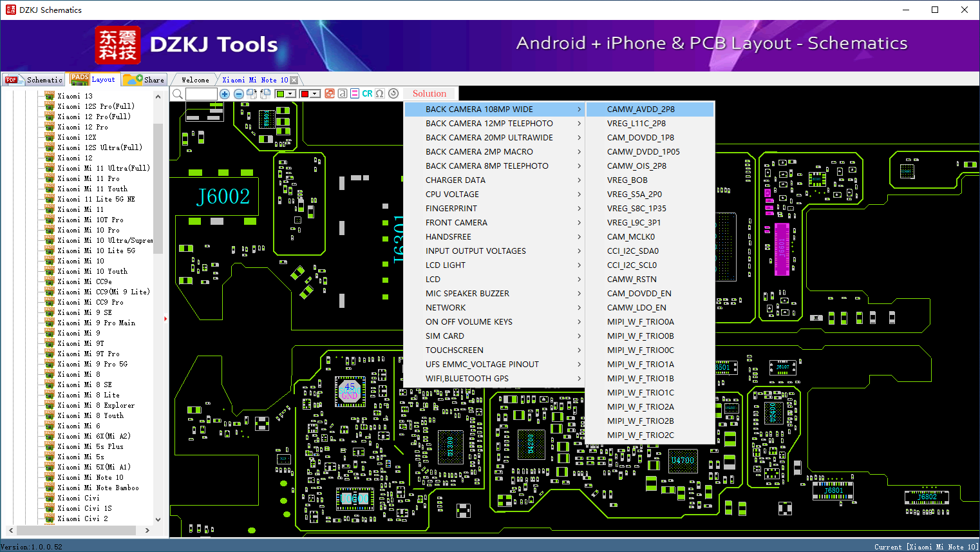Screen dimensions: 980x552
Task: Click the Solution button
Action: tap(429, 93)
